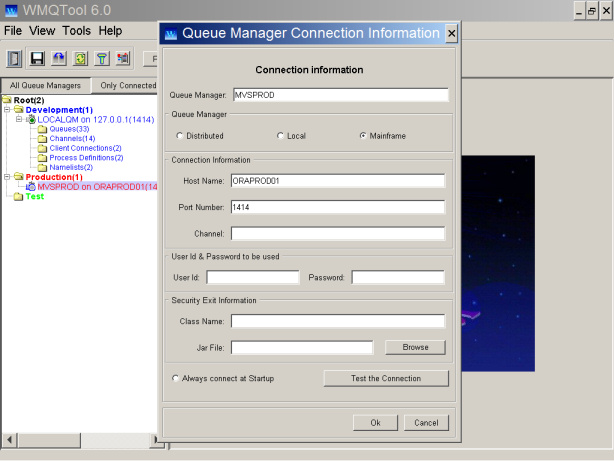Select the Distributed queue manager type

pyautogui.click(x=179, y=136)
